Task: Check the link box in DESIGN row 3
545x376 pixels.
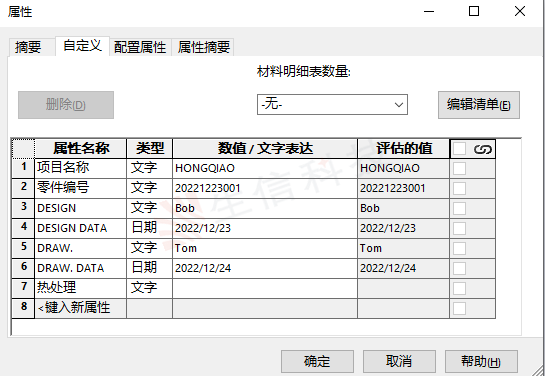Action: coord(459,209)
